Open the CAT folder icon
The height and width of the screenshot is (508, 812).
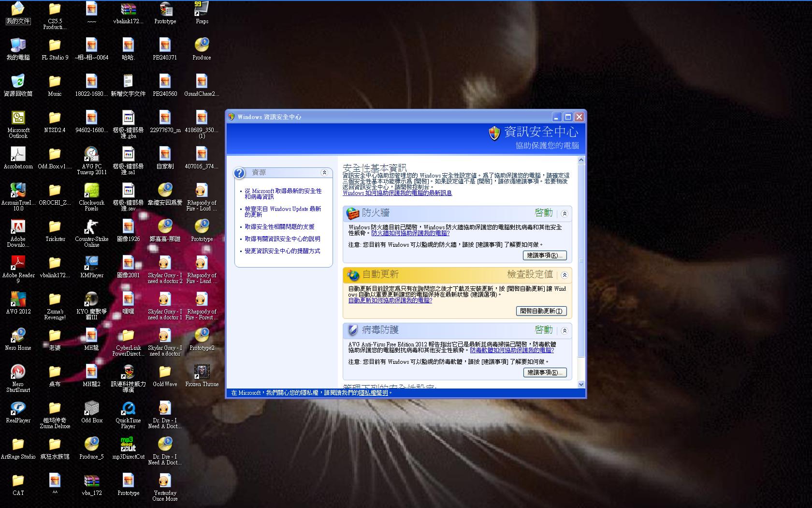pyautogui.click(x=18, y=484)
